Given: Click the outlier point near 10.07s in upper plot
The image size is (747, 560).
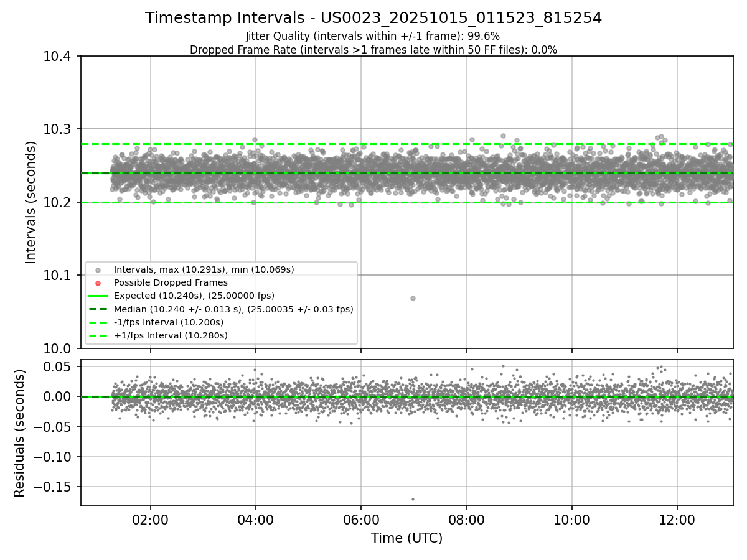Looking at the screenshot, I should [x=413, y=298].
